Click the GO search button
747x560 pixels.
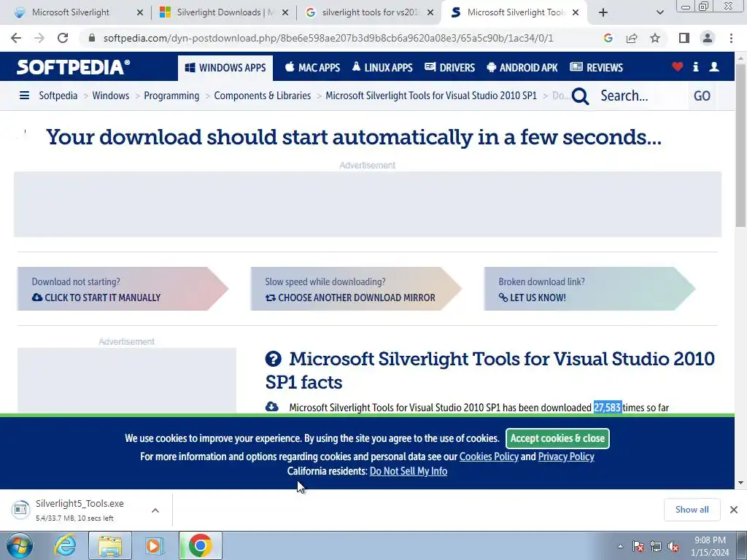[x=702, y=96]
